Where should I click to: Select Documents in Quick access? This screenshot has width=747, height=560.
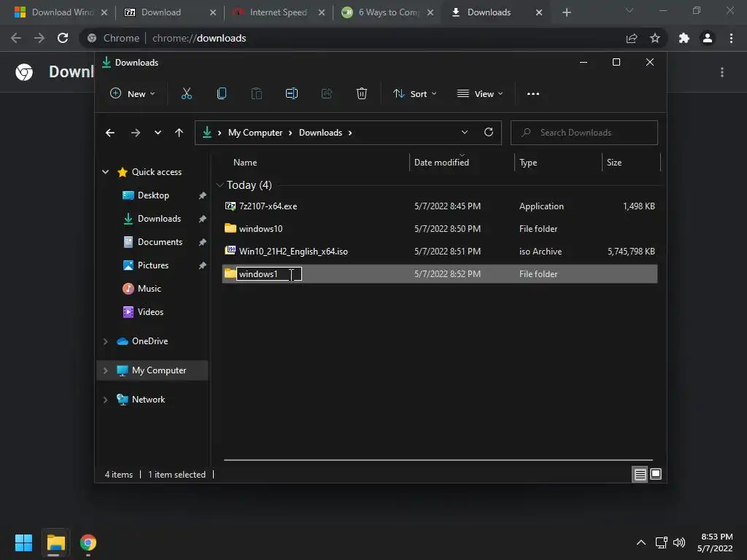[x=160, y=242]
